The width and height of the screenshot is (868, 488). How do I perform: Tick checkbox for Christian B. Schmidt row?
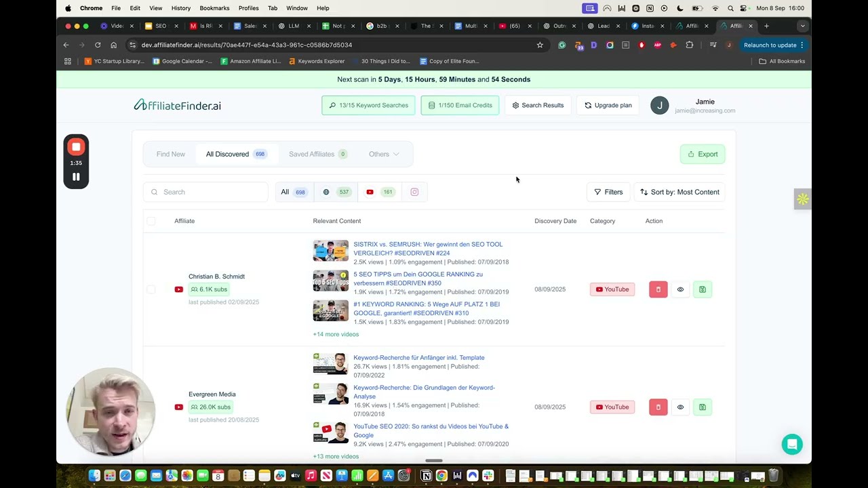pos(151,289)
